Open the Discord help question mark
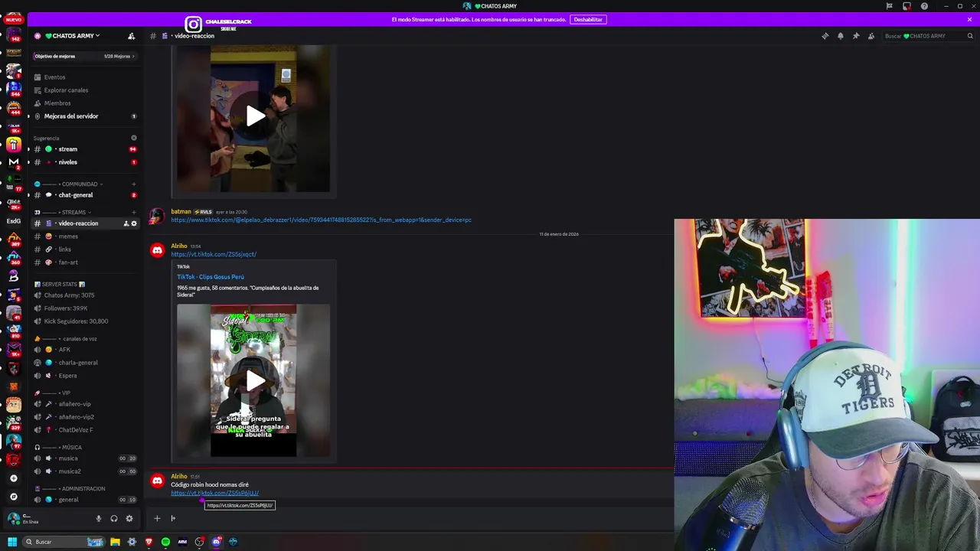Image resolution: width=980 pixels, height=551 pixels. pyautogui.click(x=924, y=6)
